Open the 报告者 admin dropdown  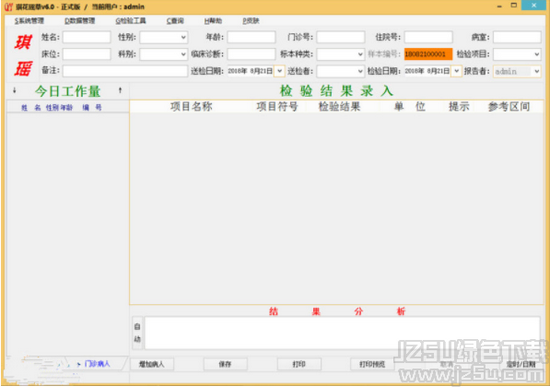click(517, 71)
